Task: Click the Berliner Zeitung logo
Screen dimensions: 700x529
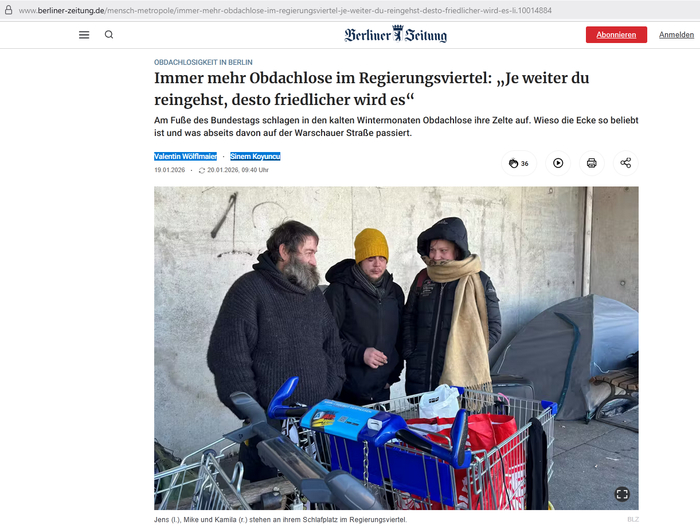Action: tap(395, 35)
